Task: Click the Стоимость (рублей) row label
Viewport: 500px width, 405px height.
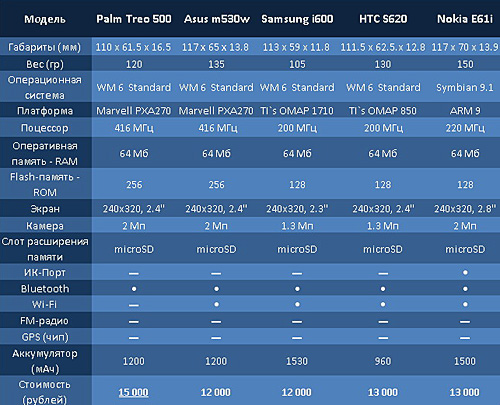Action: click(45, 392)
